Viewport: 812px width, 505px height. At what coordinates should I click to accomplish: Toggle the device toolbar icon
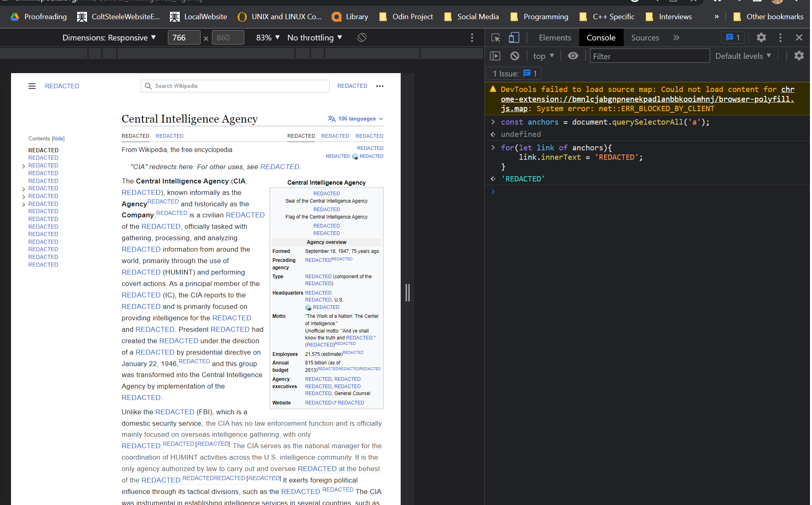[514, 38]
